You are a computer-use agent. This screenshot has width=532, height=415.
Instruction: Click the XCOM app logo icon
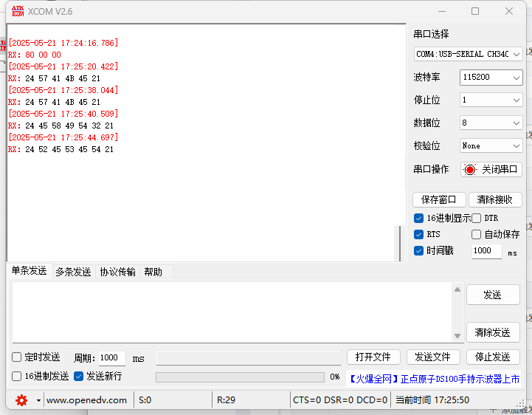(x=17, y=11)
